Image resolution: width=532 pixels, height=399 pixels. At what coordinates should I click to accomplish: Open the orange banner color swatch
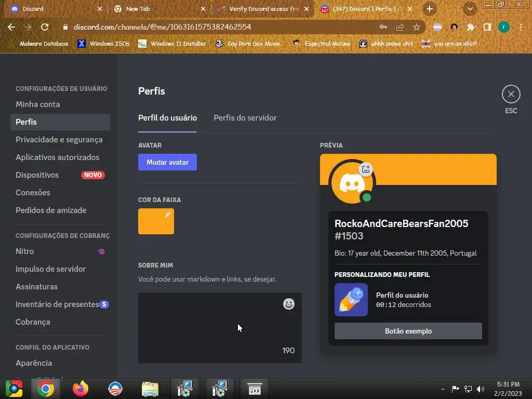point(156,221)
